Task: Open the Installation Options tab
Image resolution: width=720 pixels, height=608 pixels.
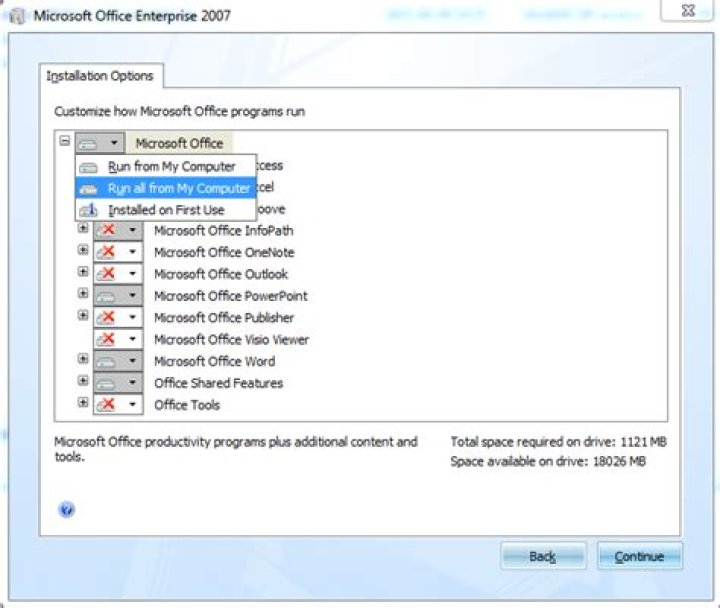Action: 101,76
